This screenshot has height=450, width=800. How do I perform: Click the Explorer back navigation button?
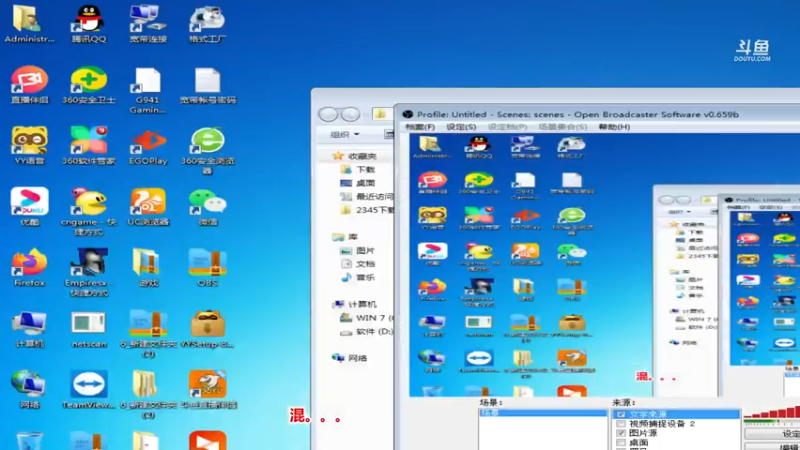(328, 114)
